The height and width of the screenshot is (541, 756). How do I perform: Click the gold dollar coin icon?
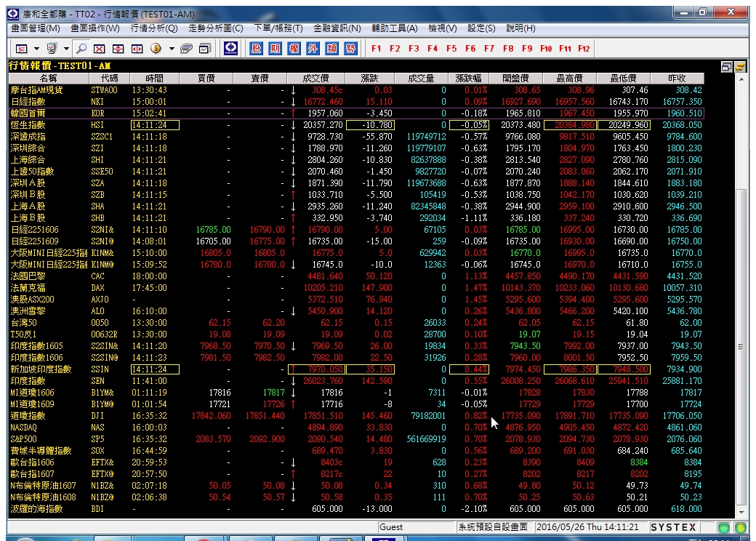[156, 48]
